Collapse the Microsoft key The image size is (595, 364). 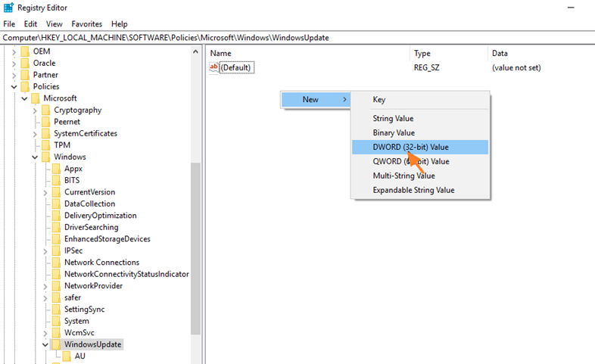pyautogui.click(x=25, y=98)
